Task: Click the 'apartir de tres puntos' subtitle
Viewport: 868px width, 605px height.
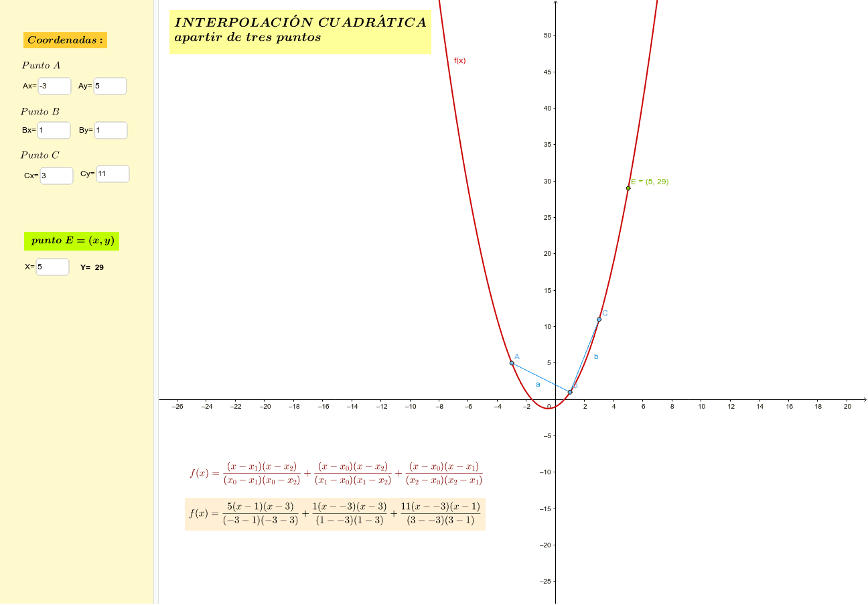Action: pyautogui.click(x=248, y=37)
